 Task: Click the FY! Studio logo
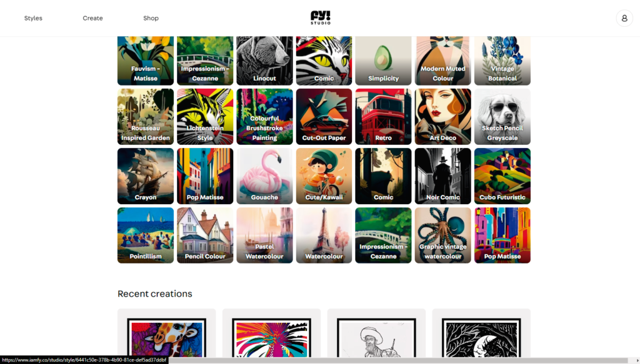[x=321, y=18]
